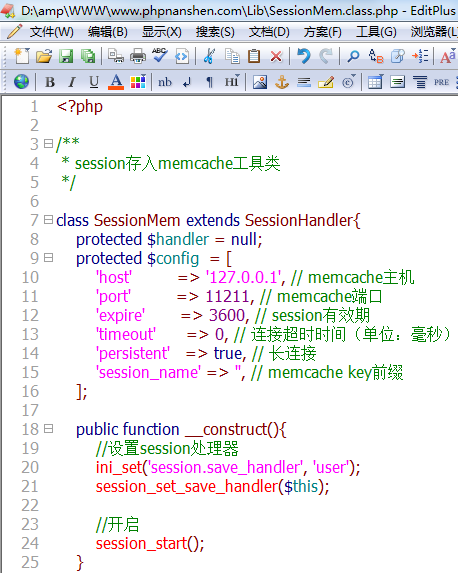Open Replace (A to B) tool
This screenshot has width=458, height=573.
pos(375,56)
